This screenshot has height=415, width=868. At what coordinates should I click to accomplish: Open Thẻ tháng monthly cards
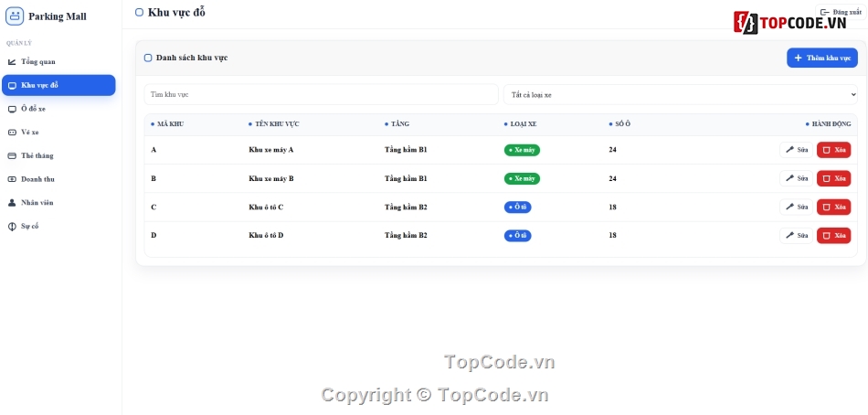pyautogui.click(x=58, y=155)
